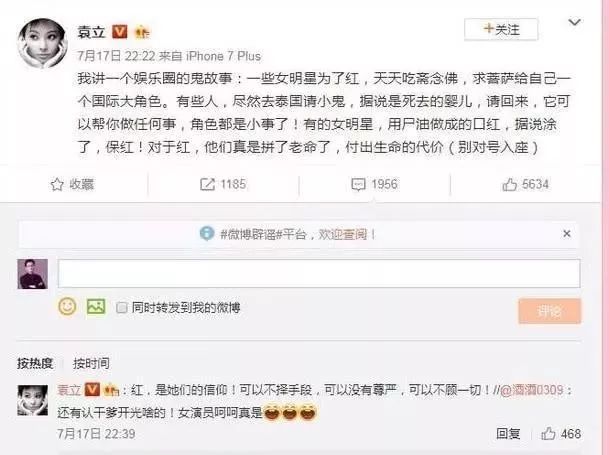The width and height of the screenshot is (609, 455).
Task: Click the +关注 follow button
Action: coord(501,29)
